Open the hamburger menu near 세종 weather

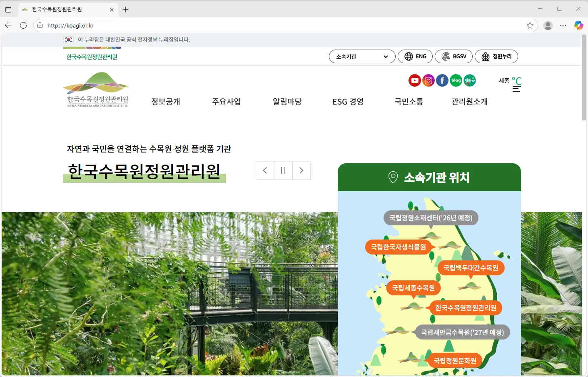coord(516,89)
